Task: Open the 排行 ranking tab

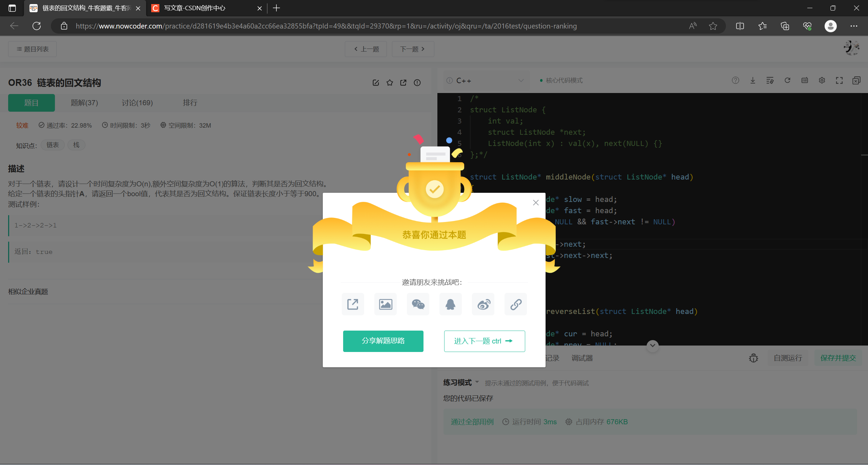Action: tap(190, 103)
